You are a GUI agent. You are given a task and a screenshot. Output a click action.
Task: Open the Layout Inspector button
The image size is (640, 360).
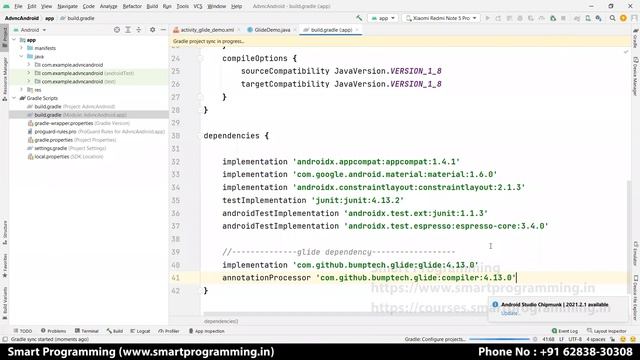(x=607, y=331)
